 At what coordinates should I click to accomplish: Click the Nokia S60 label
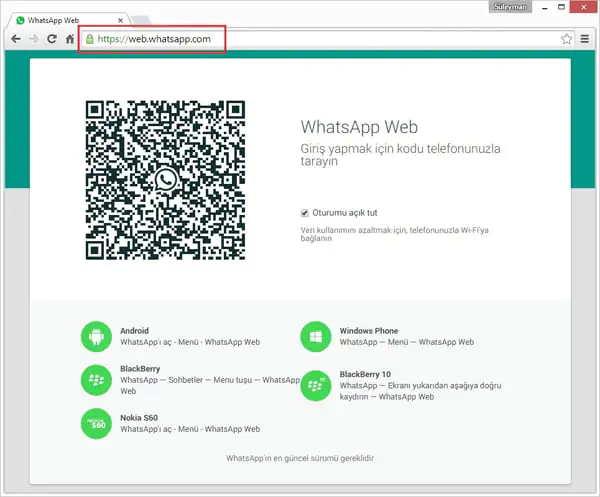[x=139, y=418]
